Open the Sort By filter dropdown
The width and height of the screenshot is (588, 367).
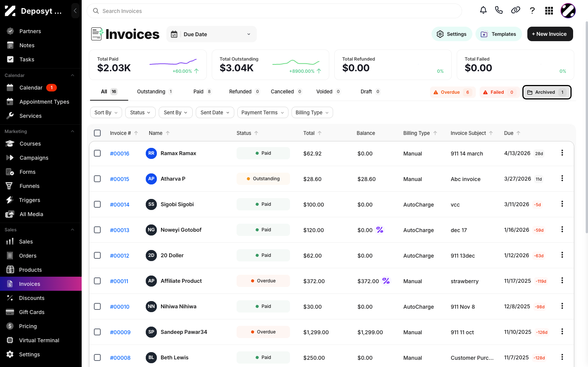[106, 112]
